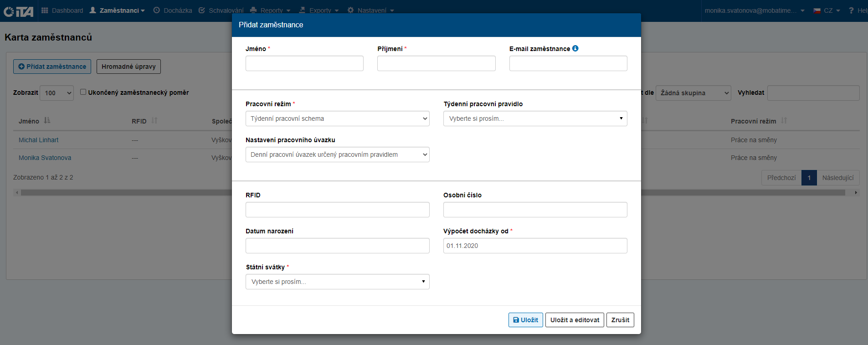Image resolution: width=868 pixels, height=345 pixels.
Task: Focus the Jméno input field
Action: tap(304, 63)
